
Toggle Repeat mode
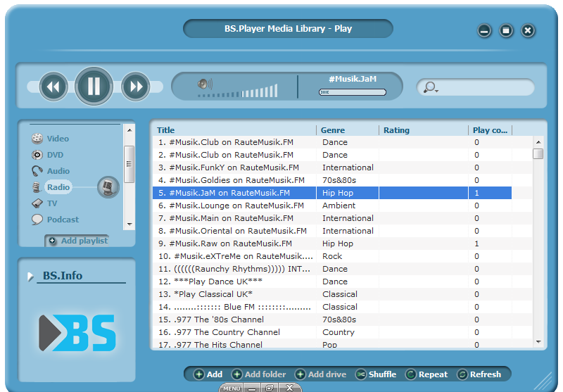426,374
